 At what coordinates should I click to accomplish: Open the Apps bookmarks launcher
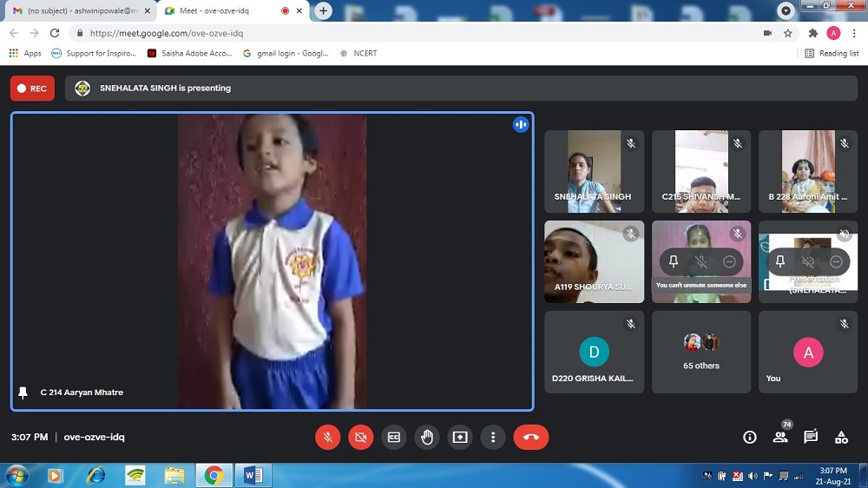[25, 53]
